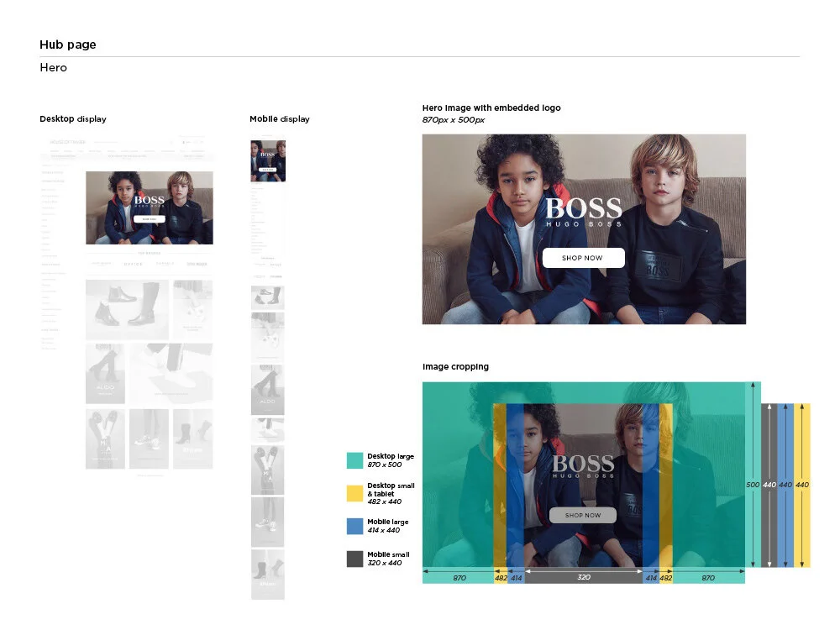Screen dimensions: 840x630
Task: Click the 'Desktop large' legend text
Action: [391, 456]
